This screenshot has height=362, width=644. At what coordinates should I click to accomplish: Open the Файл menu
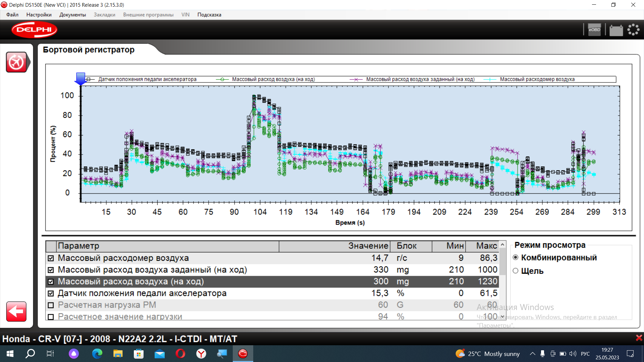pyautogui.click(x=12, y=15)
